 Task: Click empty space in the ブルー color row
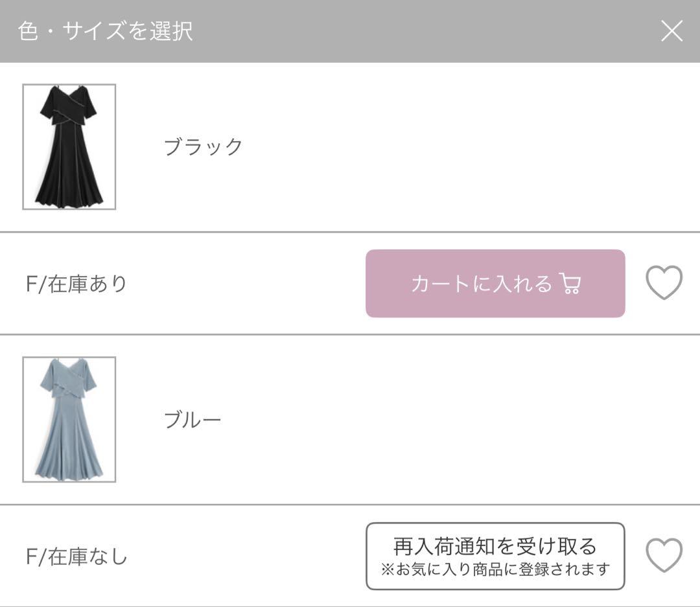[x=454, y=420]
